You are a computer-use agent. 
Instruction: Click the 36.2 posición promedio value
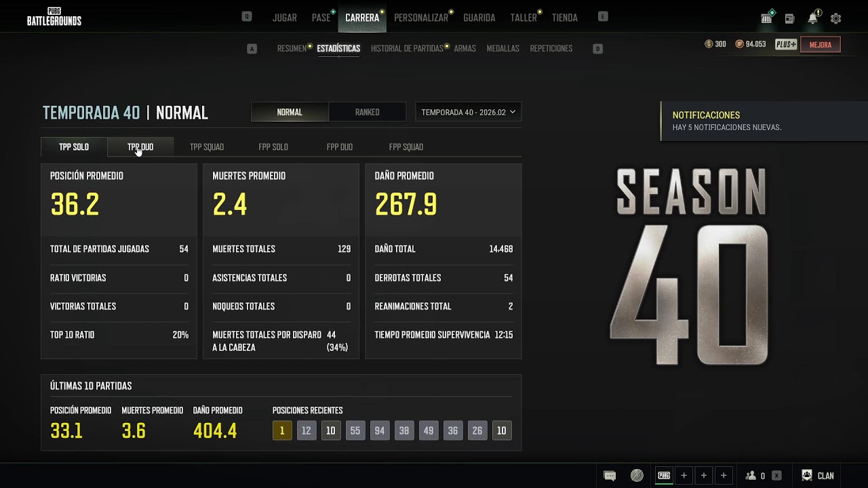75,205
